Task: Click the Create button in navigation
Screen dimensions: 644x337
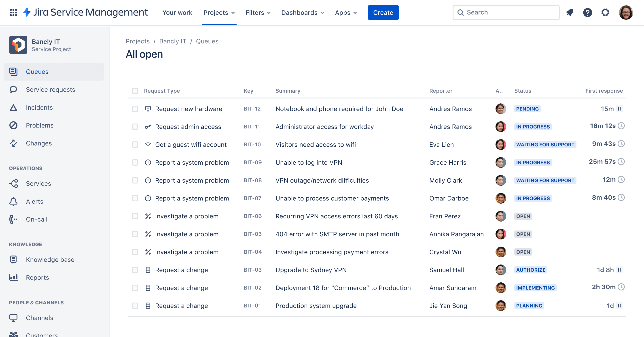Action: [x=382, y=12]
